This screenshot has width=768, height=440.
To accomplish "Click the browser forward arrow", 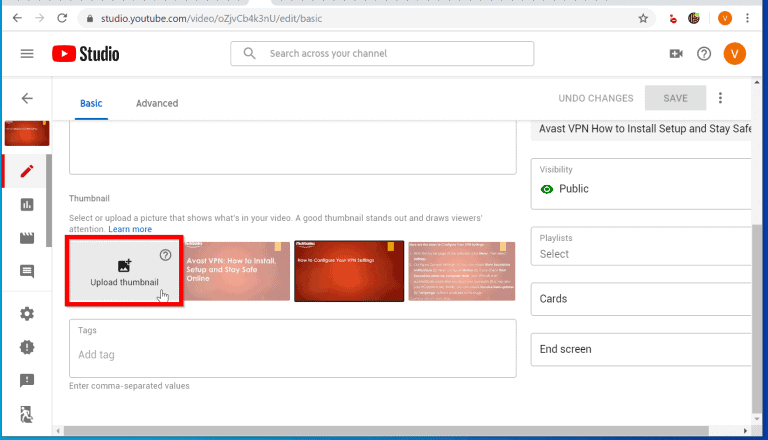I will pos(40,18).
